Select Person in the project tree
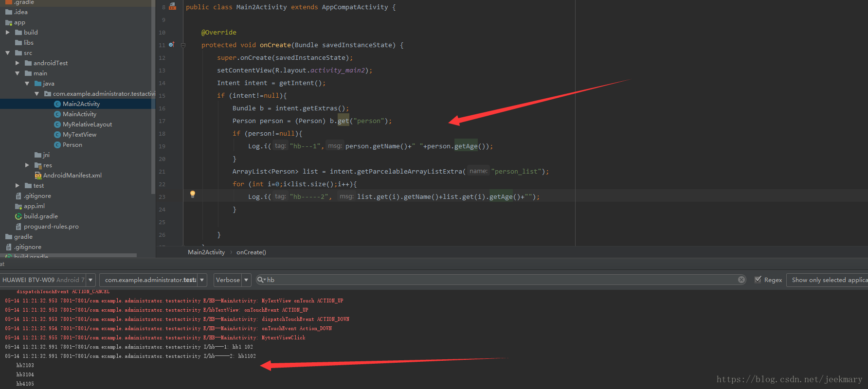This screenshot has width=868, height=389. pos(72,145)
